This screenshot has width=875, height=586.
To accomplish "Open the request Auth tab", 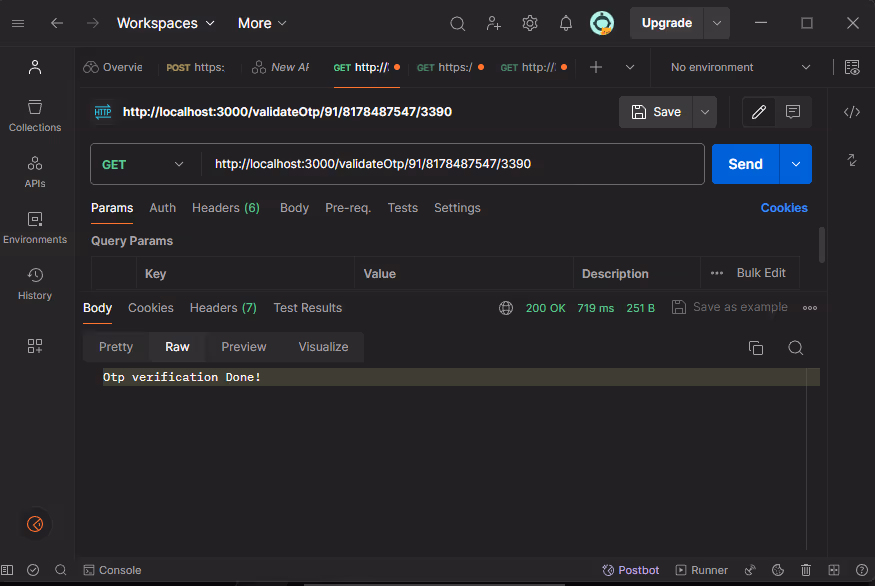I will (162, 208).
